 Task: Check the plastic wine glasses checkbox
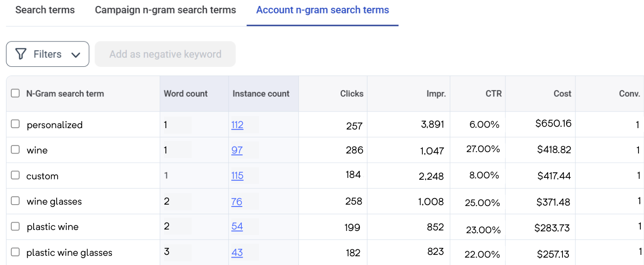(x=16, y=252)
